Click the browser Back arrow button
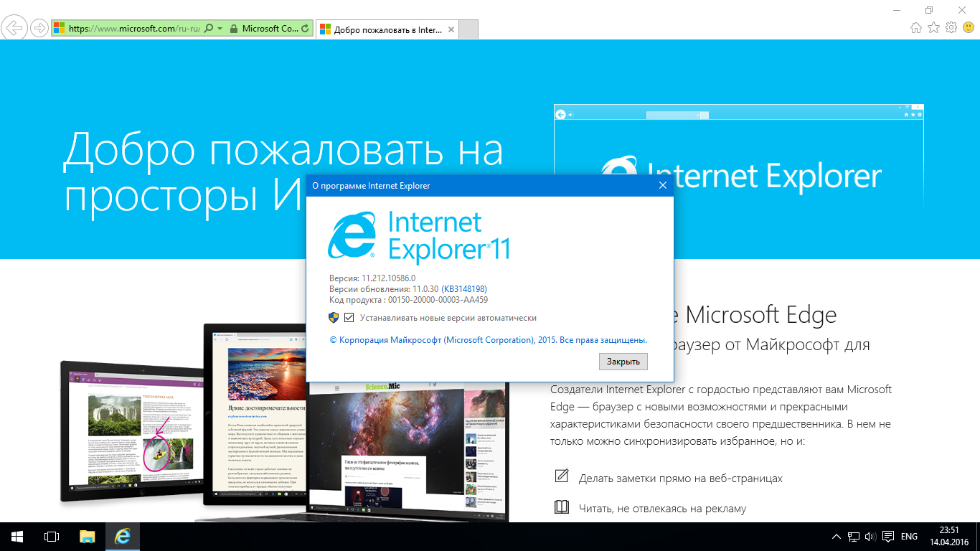 click(x=14, y=29)
